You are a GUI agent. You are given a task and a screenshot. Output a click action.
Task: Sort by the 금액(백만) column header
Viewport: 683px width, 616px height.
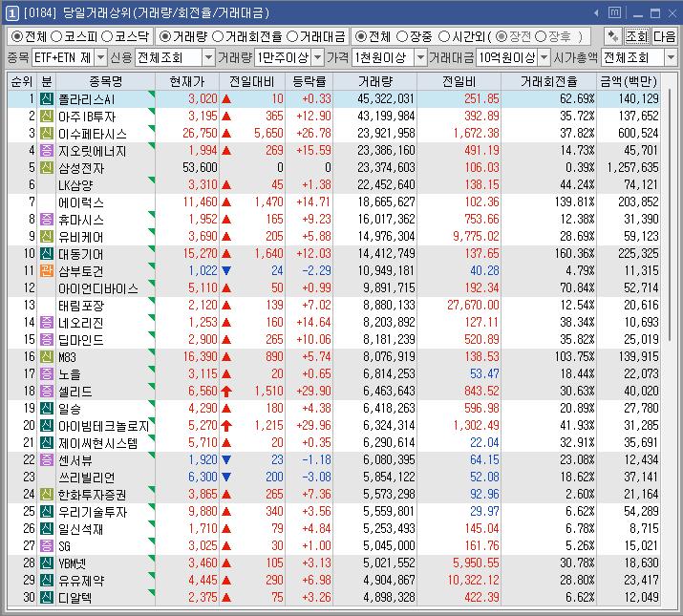[629, 81]
